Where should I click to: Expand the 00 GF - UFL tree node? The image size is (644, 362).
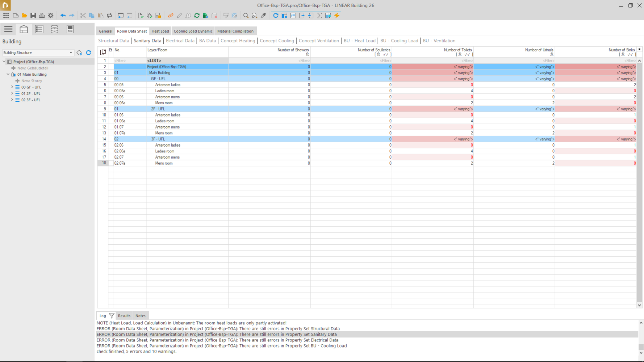click(12, 87)
